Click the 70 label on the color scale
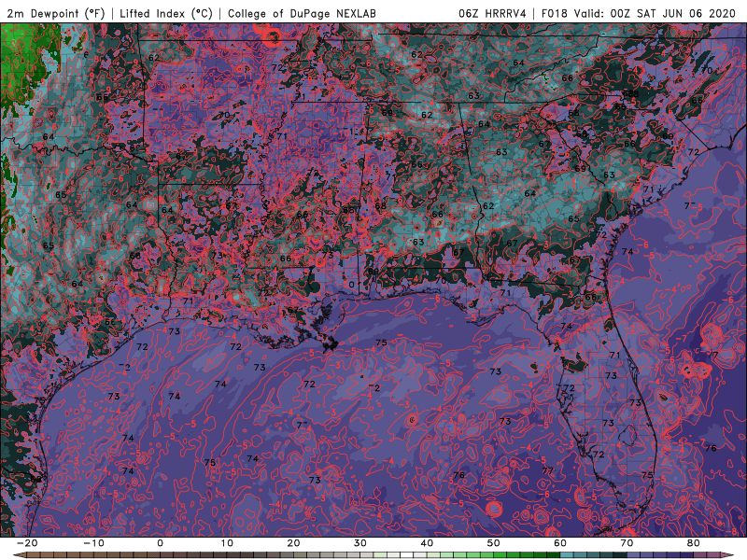 627,543
